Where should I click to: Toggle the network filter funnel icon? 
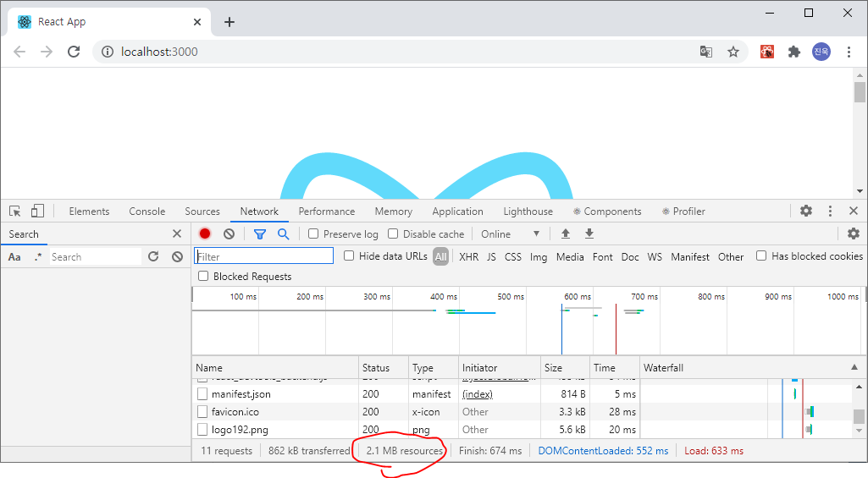(x=260, y=234)
